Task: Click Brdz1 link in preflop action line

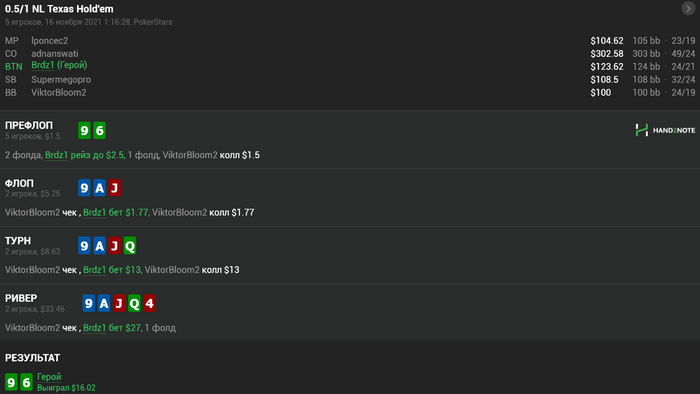Action: pyautogui.click(x=57, y=155)
